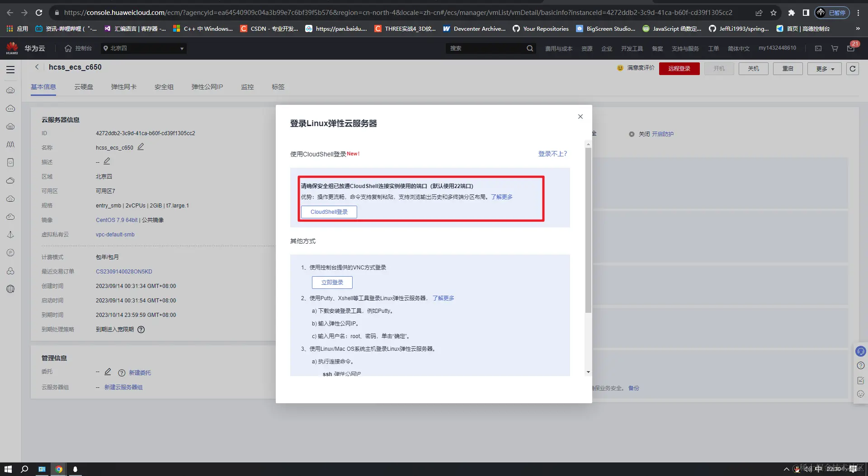Screen dimensions: 868x476
Task: Click the 备份 backup link
Action: click(634, 388)
